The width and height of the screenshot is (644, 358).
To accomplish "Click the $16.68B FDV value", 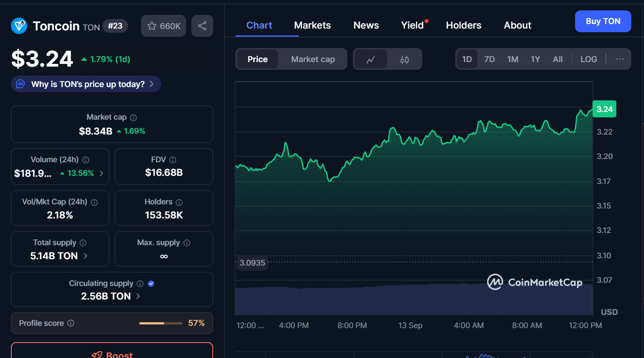I will 164,173.
